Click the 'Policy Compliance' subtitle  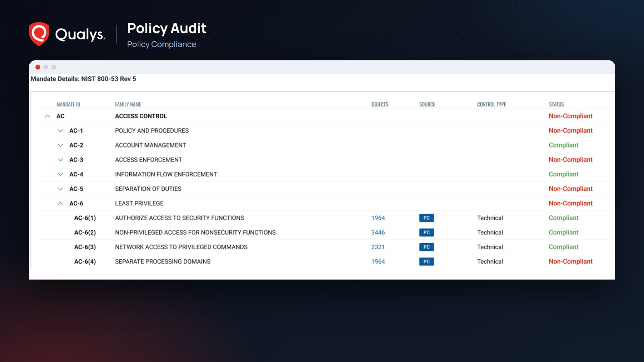[161, 44]
